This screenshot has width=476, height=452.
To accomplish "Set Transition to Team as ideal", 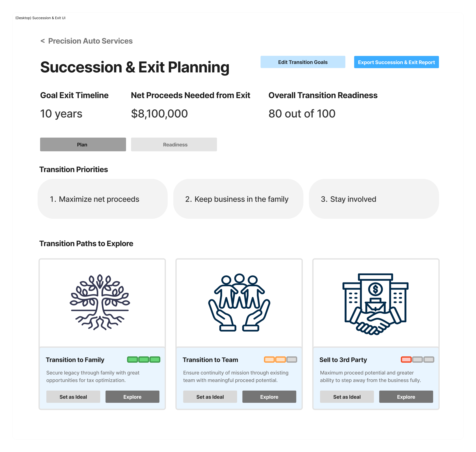I will pyautogui.click(x=210, y=397).
